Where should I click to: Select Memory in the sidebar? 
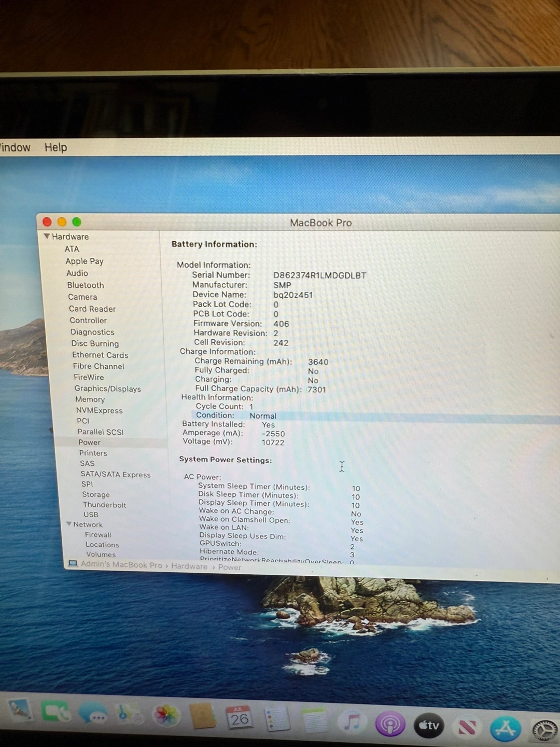(x=90, y=399)
